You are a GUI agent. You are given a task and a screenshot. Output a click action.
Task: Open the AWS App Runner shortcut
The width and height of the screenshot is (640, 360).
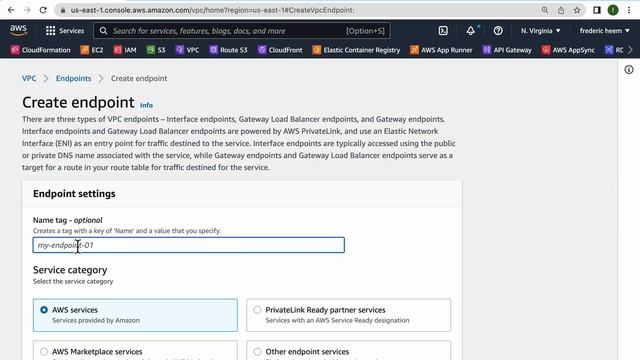(441, 50)
